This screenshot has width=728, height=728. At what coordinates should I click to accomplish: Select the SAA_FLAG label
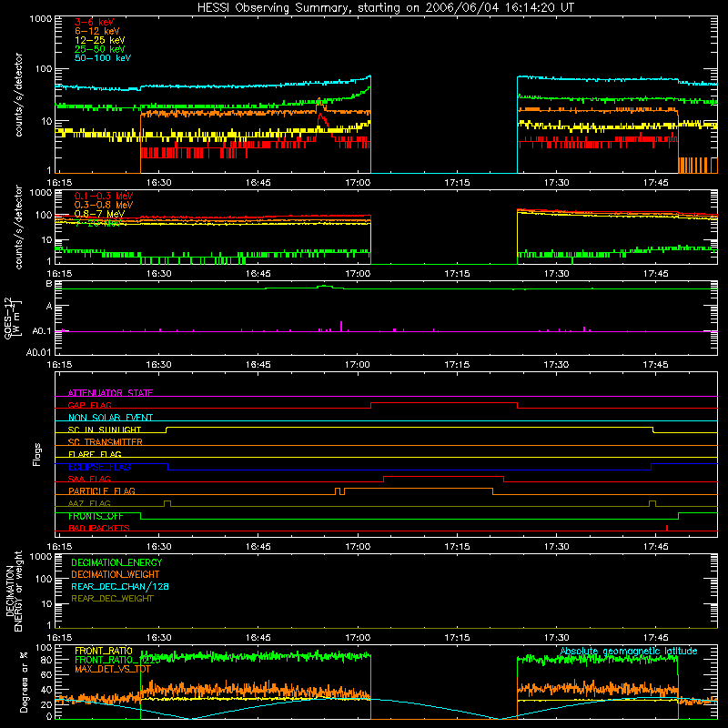point(89,479)
